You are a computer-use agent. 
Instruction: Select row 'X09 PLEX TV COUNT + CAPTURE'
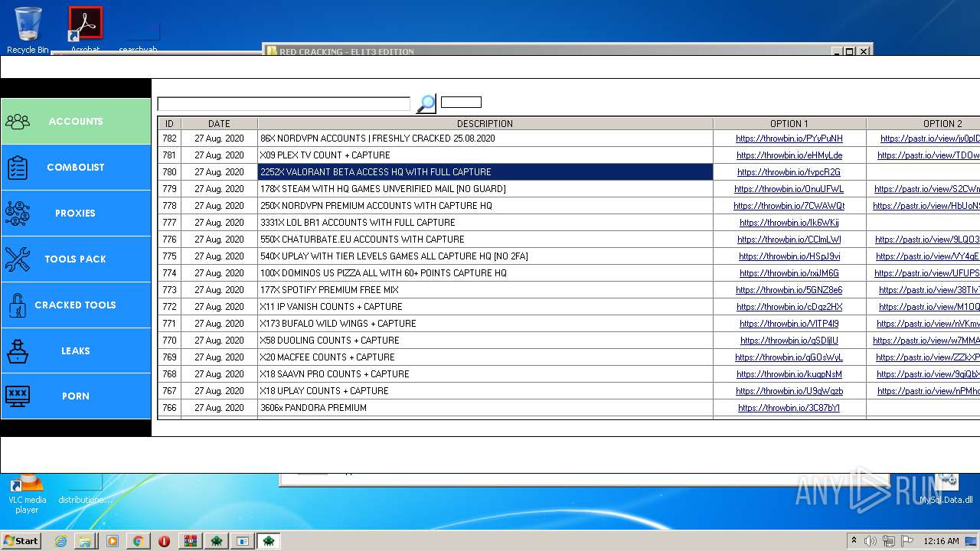[x=485, y=155]
